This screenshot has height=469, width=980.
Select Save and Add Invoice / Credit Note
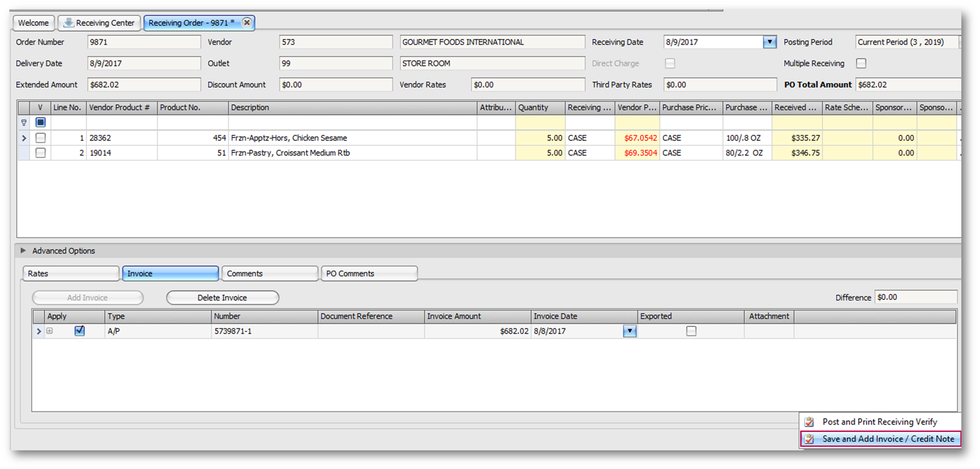888,439
